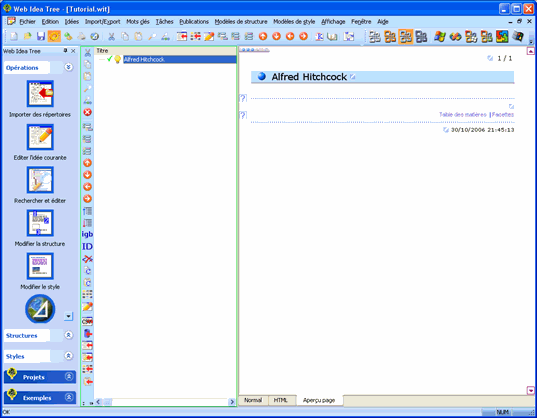Click the orange highlighted sun icon in top toolbar
Viewport: 537px width, 418px height.
point(54,36)
